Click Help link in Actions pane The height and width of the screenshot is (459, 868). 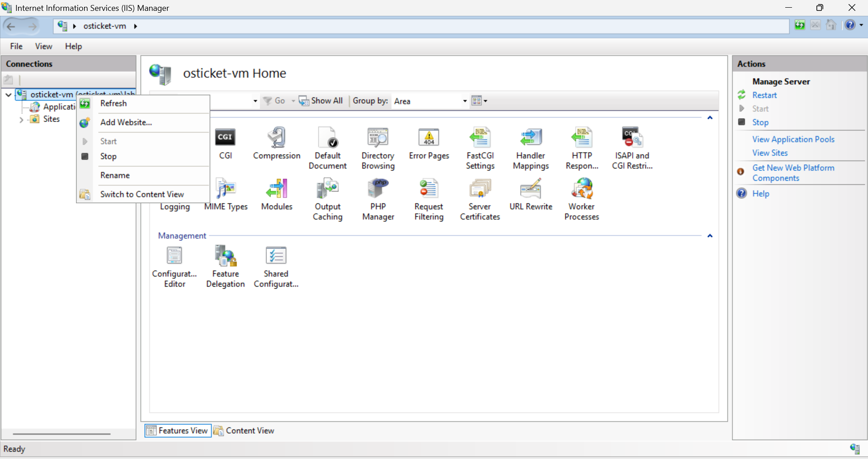[x=761, y=193]
